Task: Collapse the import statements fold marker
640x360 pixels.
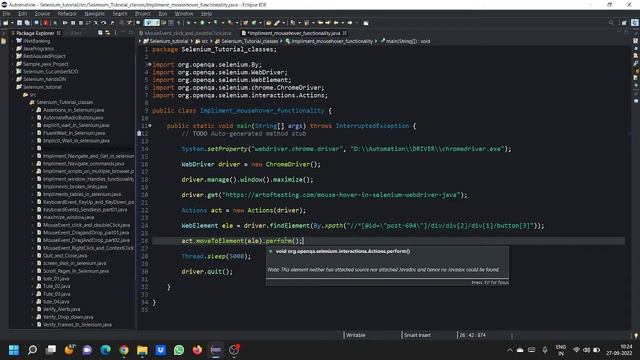Action: (x=150, y=64)
